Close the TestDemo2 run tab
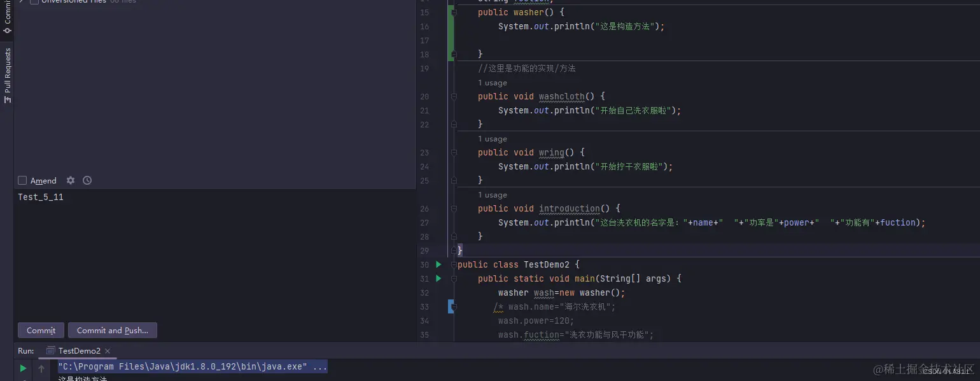This screenshot has height=381, width=980. 108,350
